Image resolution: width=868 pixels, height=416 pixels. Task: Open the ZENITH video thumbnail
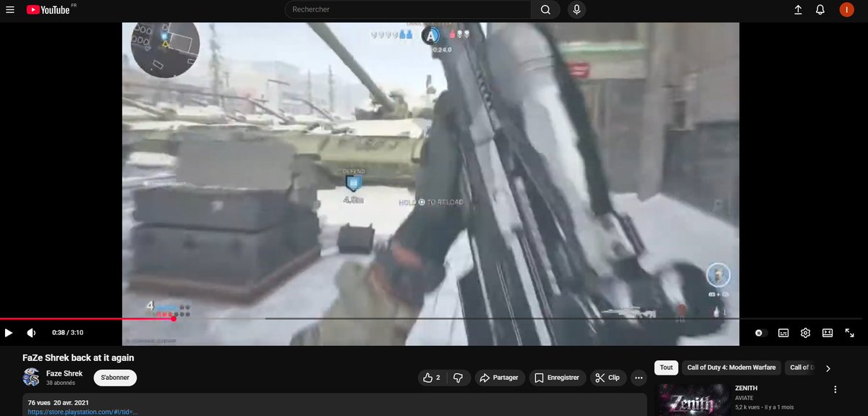[x=692, y=399]
